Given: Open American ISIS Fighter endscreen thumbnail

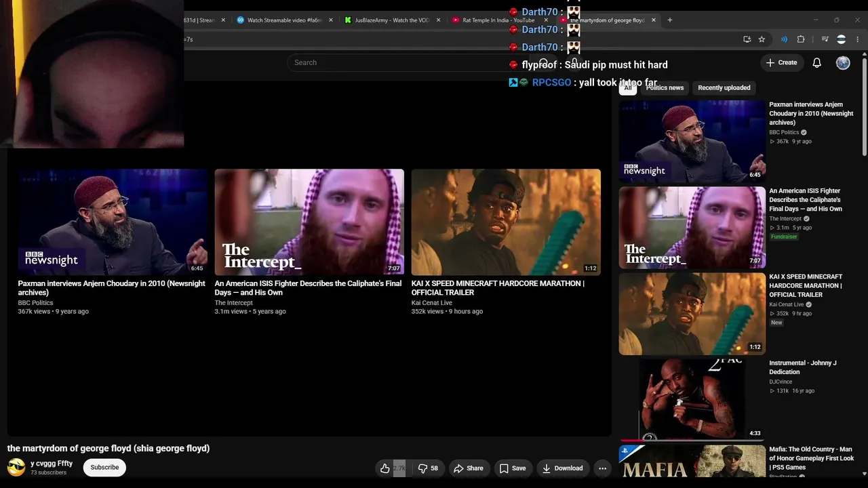Looking at the screenshot, I should (309, 222).
